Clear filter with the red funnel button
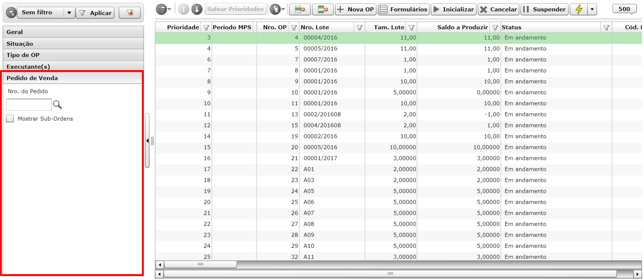Image resolution: width=644 pixels, height=280 pixels. (x=130, y=13)
